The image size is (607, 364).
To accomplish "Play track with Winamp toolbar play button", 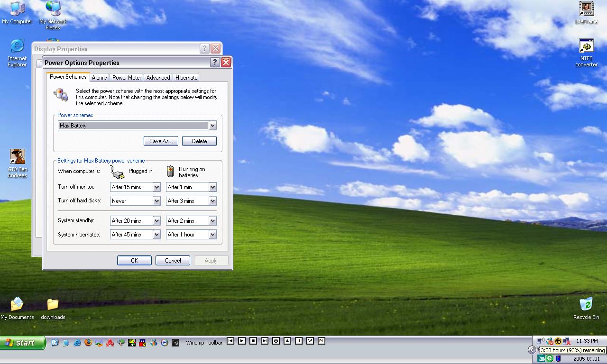I will [242, 341].
